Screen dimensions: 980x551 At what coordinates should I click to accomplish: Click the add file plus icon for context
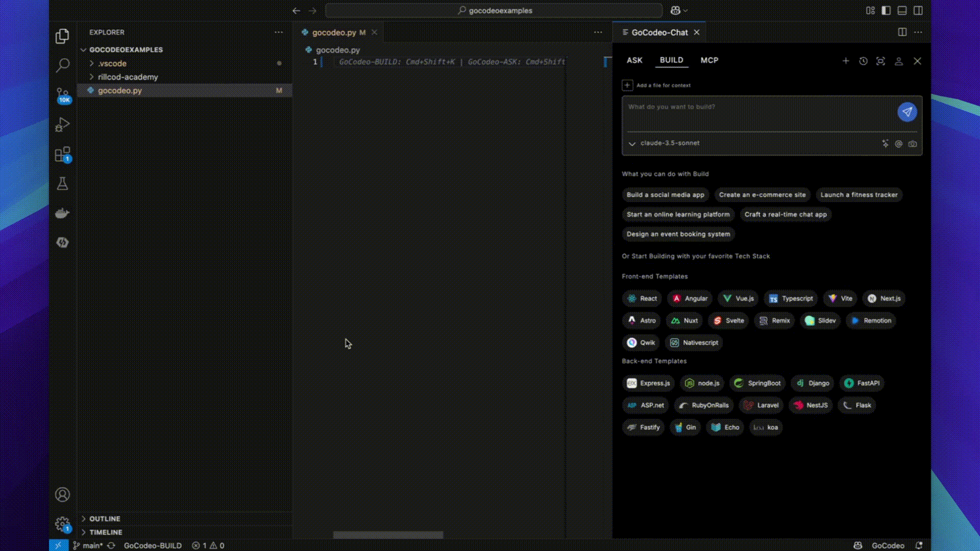click(x=627, y=85)
